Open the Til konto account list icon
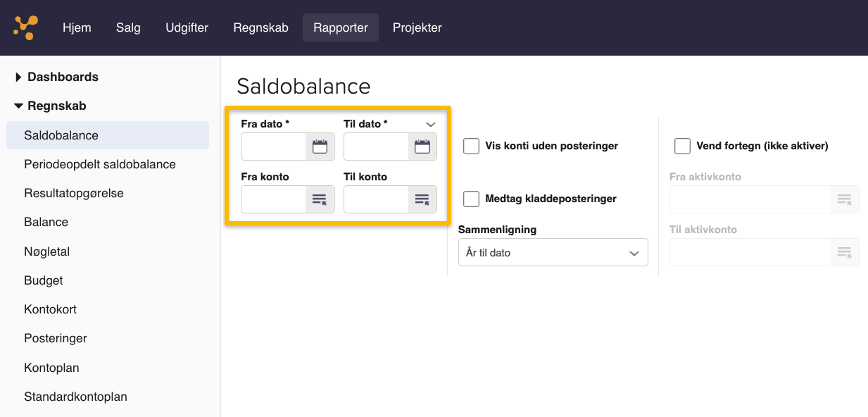Screen dimensions: 868x417 point(422,199)
